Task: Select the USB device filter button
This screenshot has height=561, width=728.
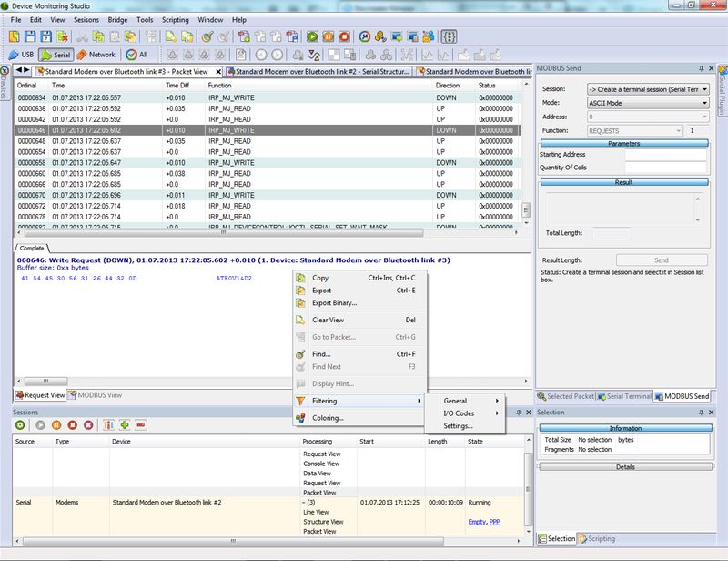Action: 21,55
